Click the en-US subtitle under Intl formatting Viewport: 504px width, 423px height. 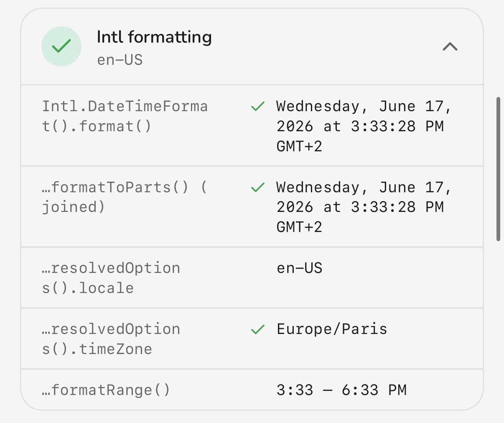tap(120, 60)
